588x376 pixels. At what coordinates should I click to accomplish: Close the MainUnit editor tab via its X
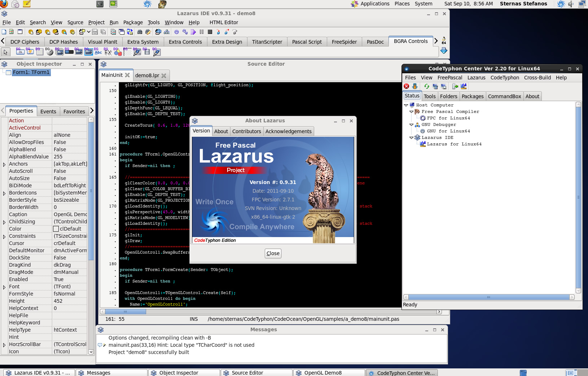click(127, 75)
